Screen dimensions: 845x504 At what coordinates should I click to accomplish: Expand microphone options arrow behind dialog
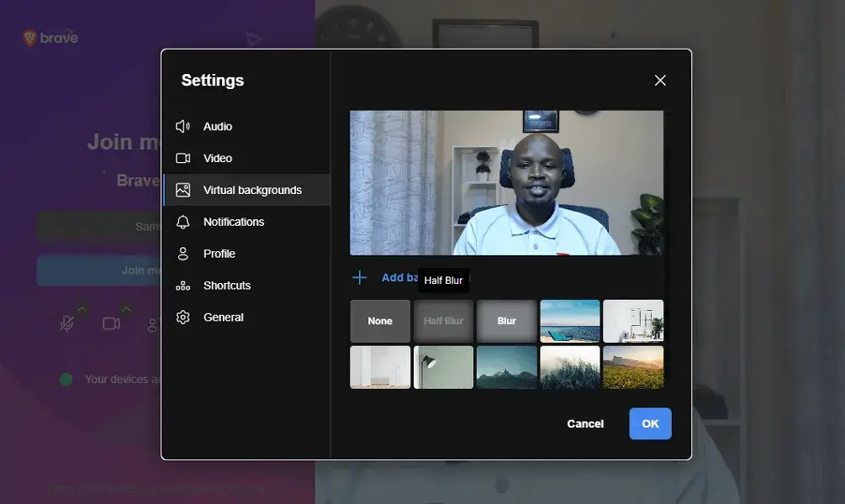click(82, 308)
